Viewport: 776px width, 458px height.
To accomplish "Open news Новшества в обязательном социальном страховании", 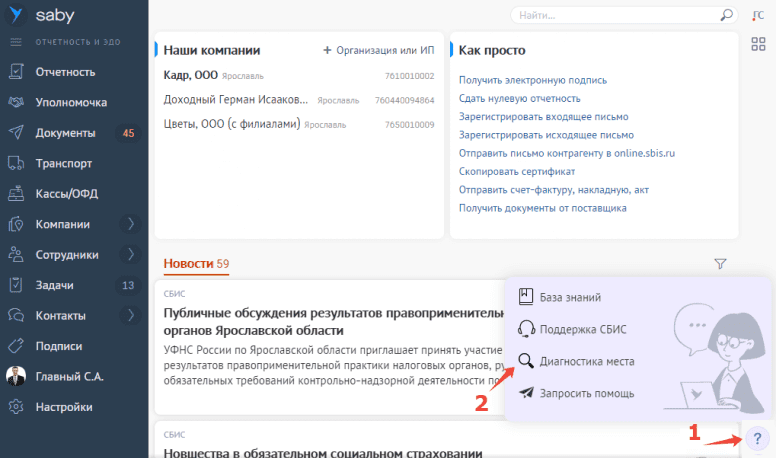I will pos(323,453).
